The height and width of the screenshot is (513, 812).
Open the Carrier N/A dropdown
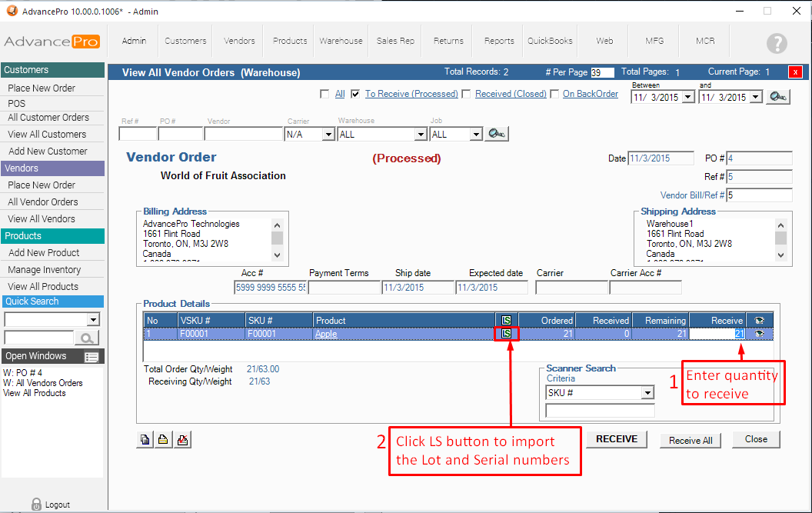point(328,135)
